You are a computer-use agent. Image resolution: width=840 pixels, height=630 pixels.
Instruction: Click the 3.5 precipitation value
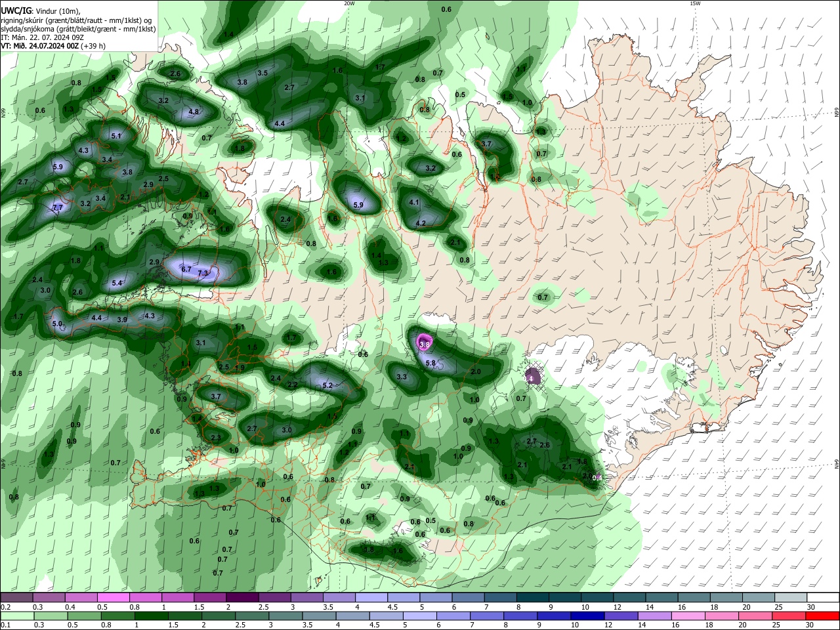click(262, 73)
